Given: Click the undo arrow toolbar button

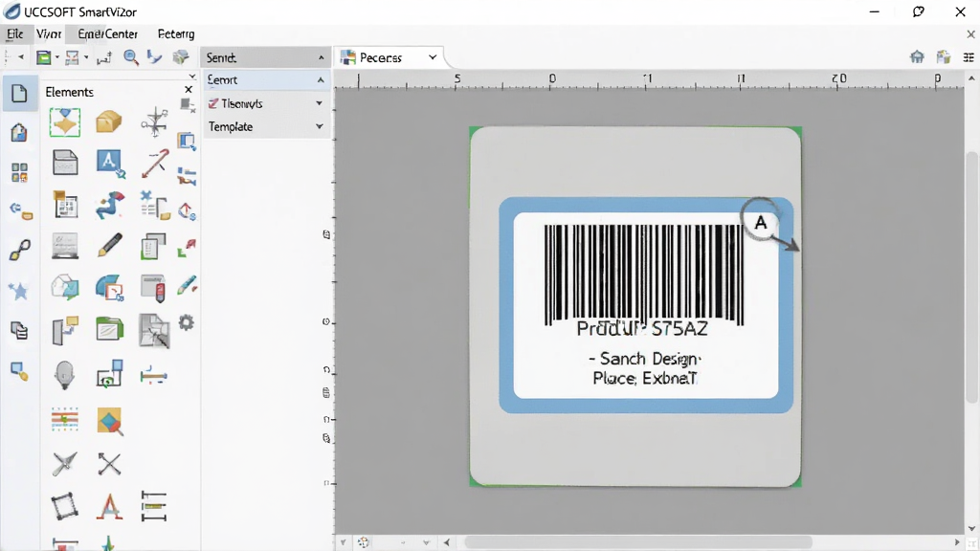Looking at the screenshot, I should [x=21, y=57].
